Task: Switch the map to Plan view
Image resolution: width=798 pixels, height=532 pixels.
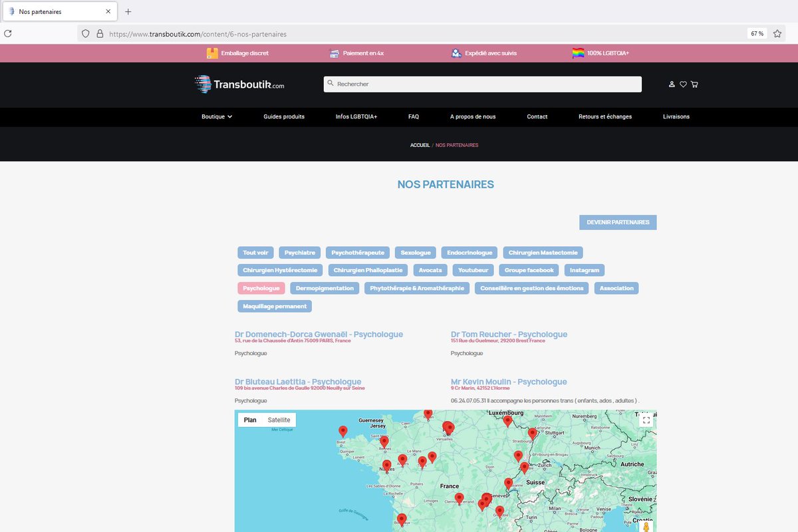Action: [x=250, y=420]
